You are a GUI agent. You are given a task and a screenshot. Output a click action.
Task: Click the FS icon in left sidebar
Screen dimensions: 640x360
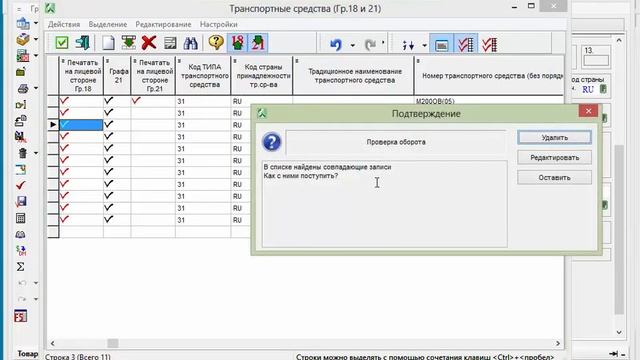coord(20,316)
